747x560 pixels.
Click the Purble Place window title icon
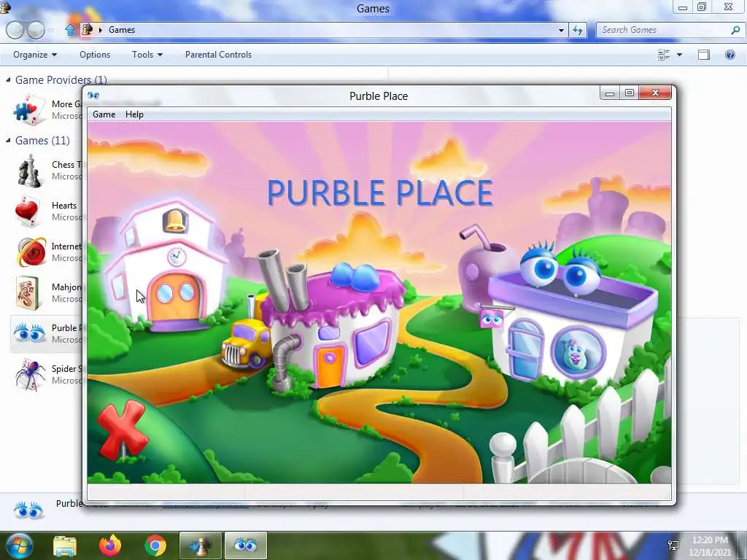pos(93,96)
